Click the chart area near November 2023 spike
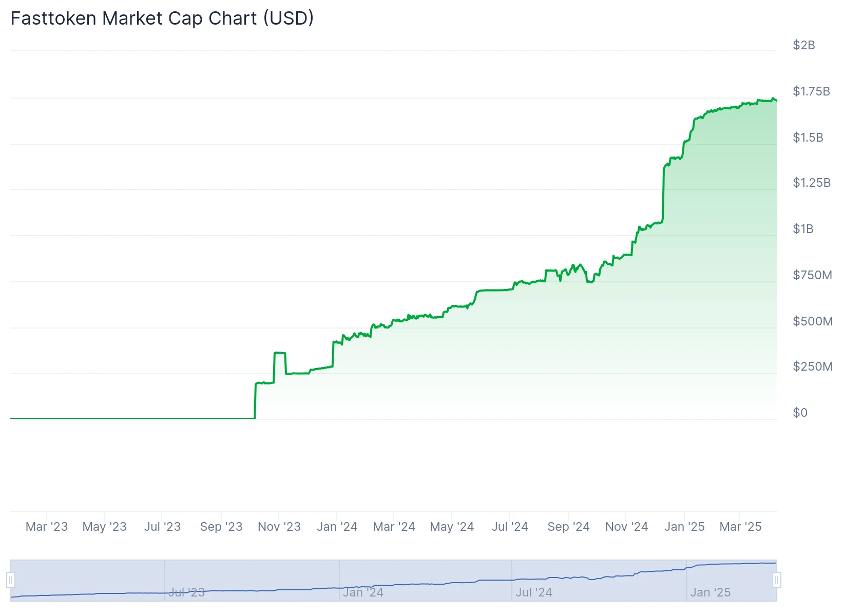This screenshot has width=844, height=616. coord(280,353)
